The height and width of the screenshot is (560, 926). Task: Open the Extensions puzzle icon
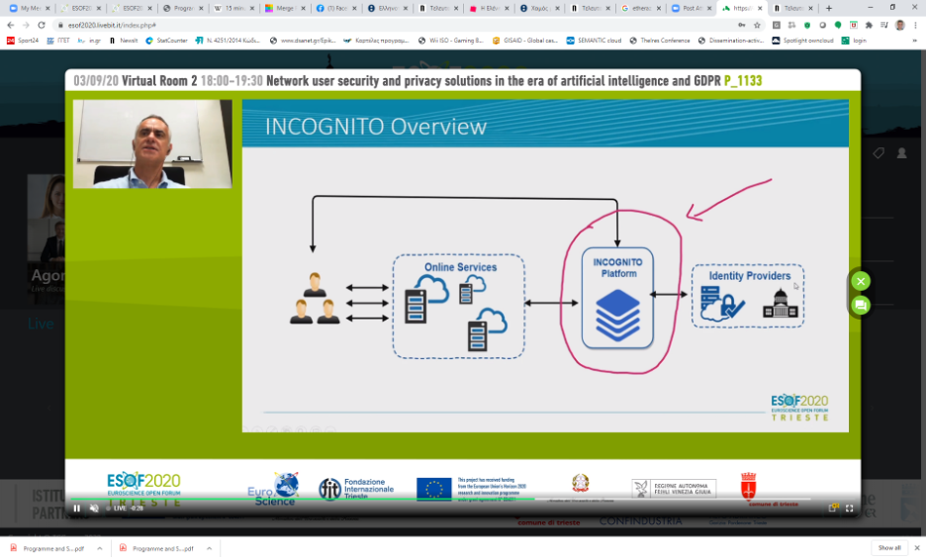click(869, 25)
